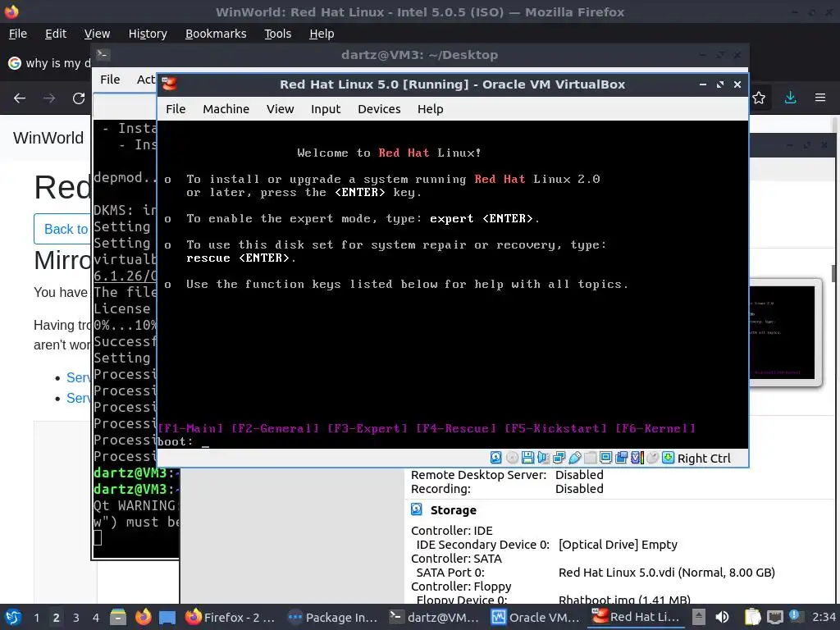Screen dimensions: 840x630
Task: Click the recording indicator in VirtualBox status bar
Action: [x=622, y=458]
